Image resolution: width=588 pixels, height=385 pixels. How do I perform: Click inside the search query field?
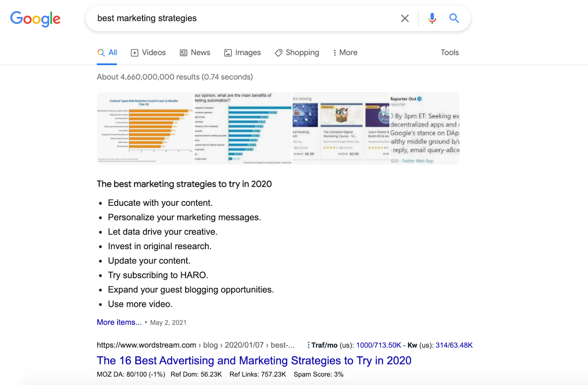point(220,18)
